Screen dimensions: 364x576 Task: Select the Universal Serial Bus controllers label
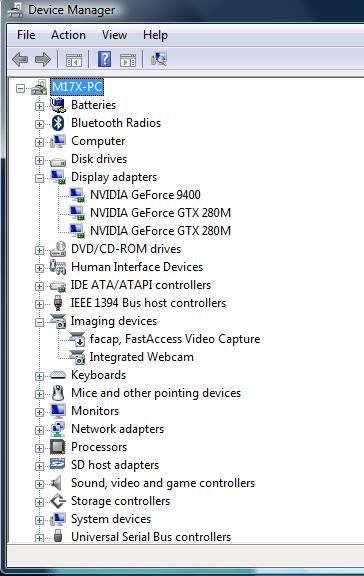(151, 537)
